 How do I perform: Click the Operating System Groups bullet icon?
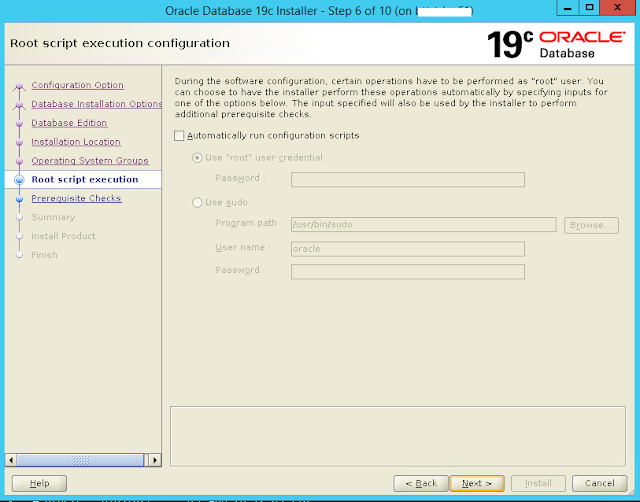19,161
